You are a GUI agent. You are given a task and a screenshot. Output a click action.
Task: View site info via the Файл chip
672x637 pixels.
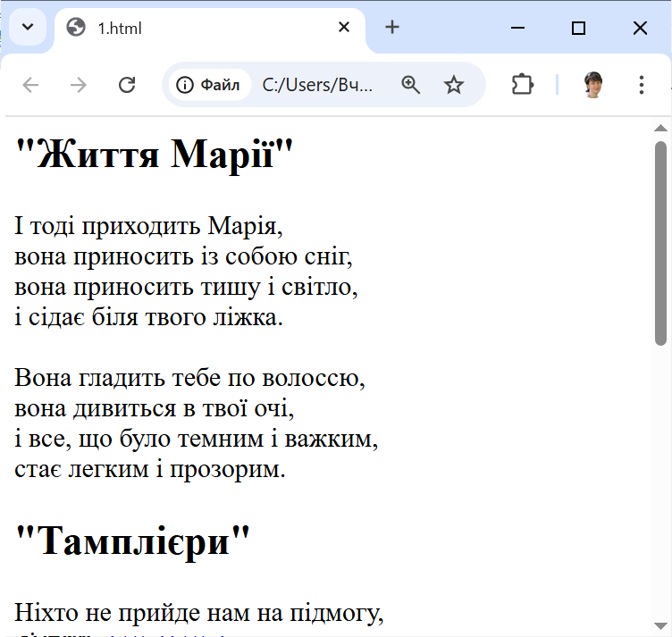(x=209, y=85)
